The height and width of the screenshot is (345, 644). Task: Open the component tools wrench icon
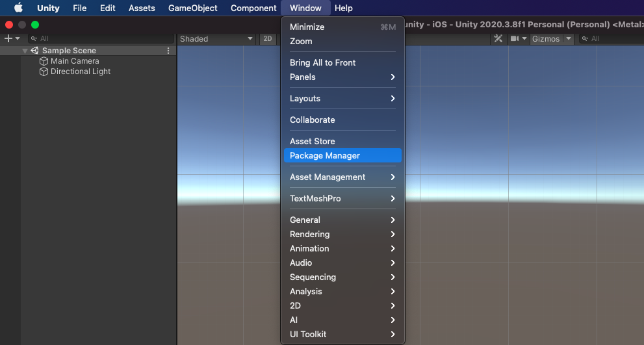click(498, 38)
